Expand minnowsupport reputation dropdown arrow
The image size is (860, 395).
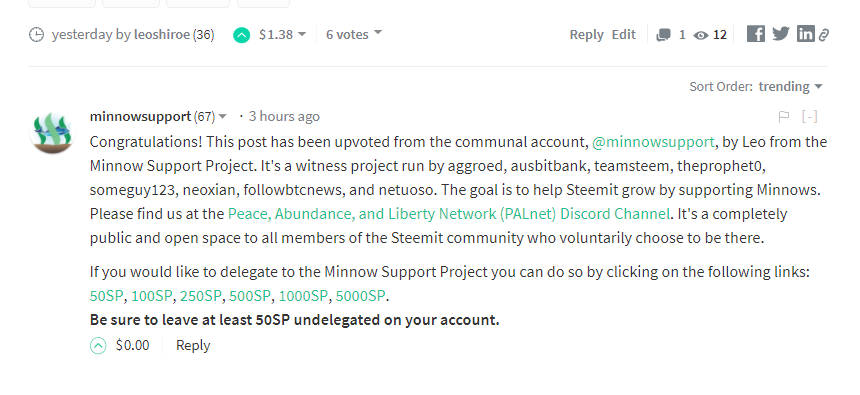[x=222, y=117]
